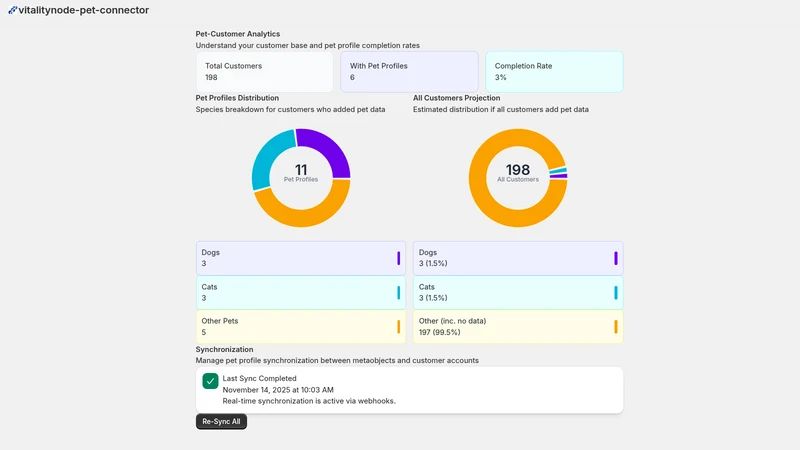Click the 'Pet-Customer Analytics' heading
The width and height of the screenshot is (800, 450).
238,34
